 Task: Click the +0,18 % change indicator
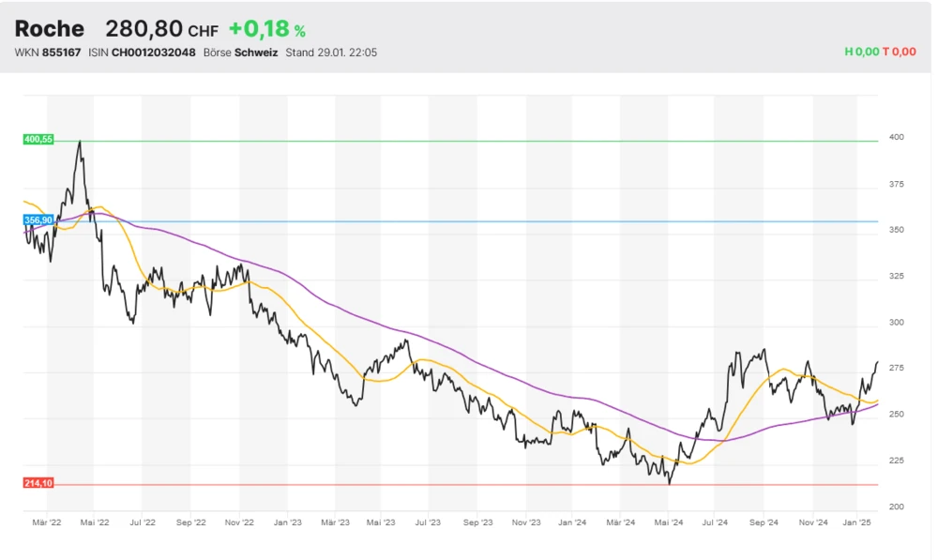pyautogui.click(x=266, y=30)
